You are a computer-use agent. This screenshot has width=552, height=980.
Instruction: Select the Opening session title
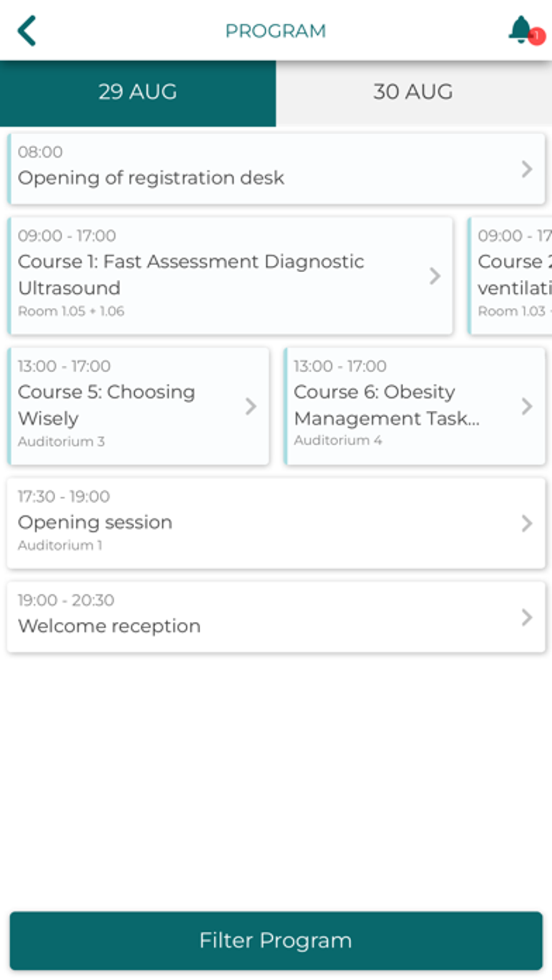pos(95,523)
